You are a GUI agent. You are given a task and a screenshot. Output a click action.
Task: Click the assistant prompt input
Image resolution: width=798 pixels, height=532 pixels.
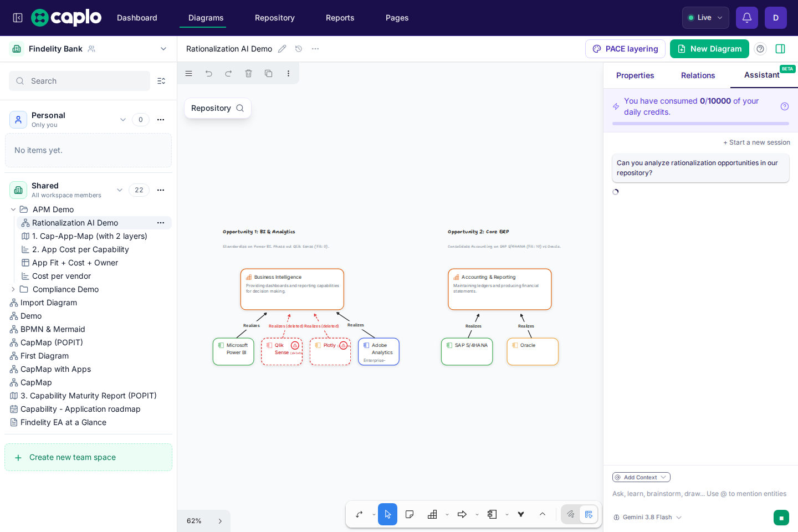(x=699, y=494)
